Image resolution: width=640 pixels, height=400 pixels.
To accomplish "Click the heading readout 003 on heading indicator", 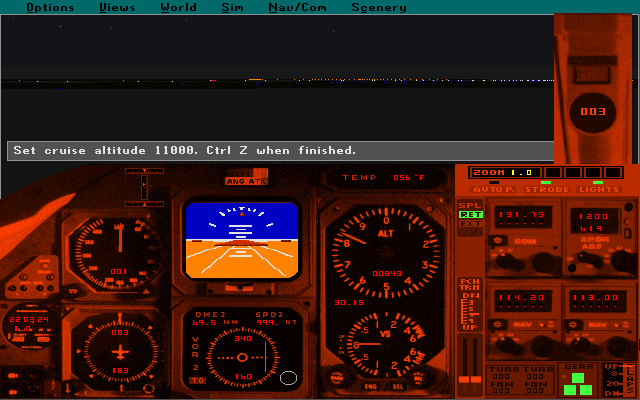I will coord(120,333).
